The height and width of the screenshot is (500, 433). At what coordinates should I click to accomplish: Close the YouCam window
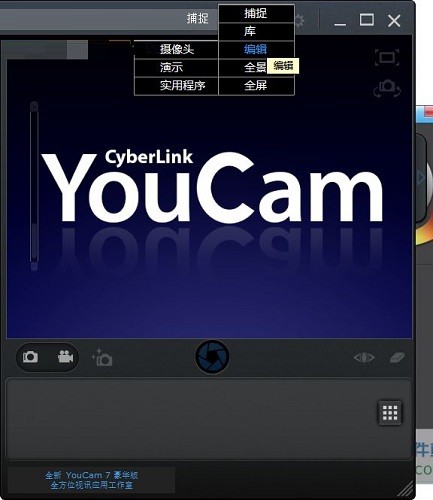coord(394,21)
